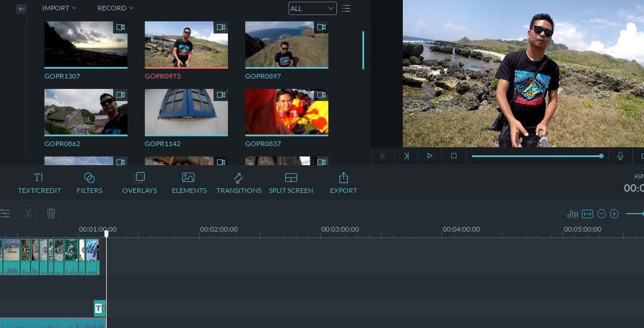Screen dimensions: 644x328
Task: Open the Filters panel
Action: (x=89, y=182)
